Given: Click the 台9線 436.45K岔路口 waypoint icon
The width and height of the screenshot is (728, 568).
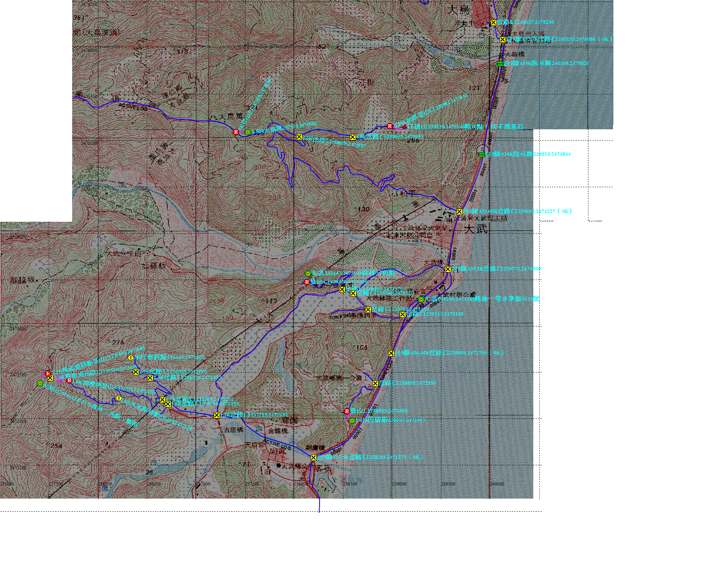Looking at the screenshot, I should tap(391, 353).
